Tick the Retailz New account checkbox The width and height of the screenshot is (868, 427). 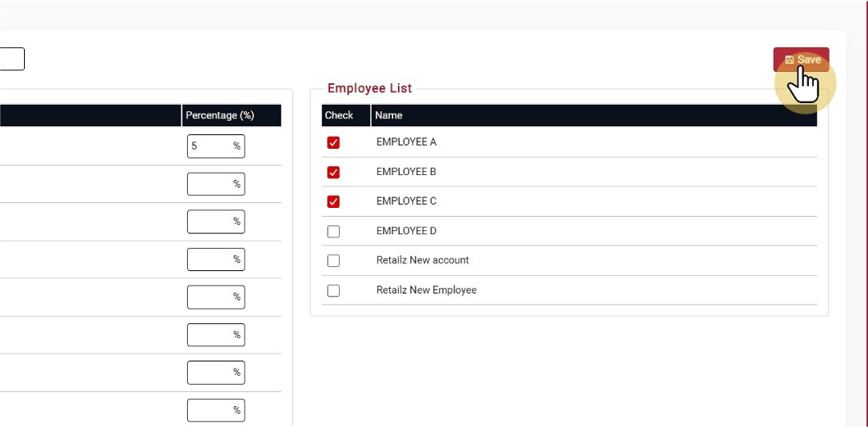point(333,261)
